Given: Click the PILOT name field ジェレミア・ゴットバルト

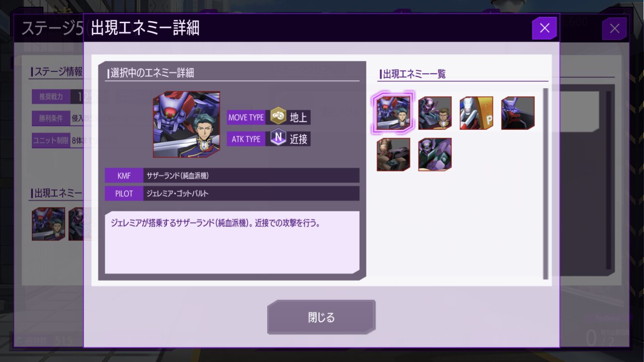Looking at the screenshot, I should tap(251, 194).
